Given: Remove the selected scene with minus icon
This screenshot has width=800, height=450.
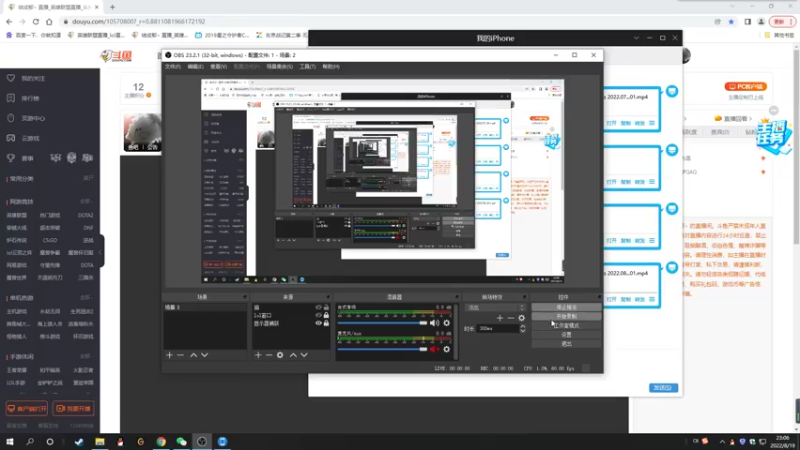Looking at the screenshot, I should (180, 355).
